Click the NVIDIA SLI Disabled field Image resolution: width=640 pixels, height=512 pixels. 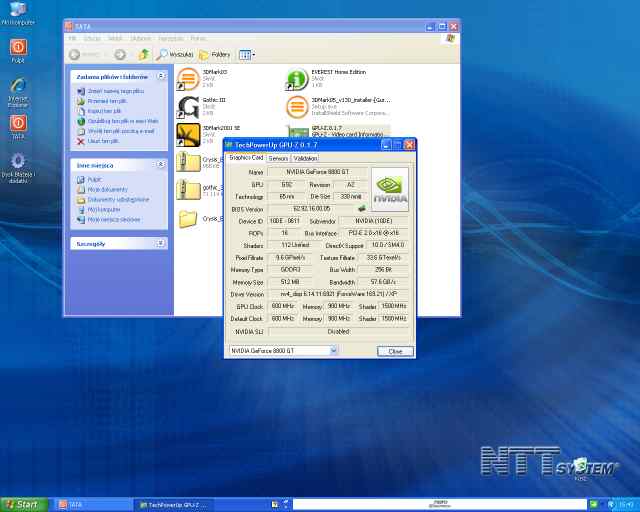tap(338, 332)
